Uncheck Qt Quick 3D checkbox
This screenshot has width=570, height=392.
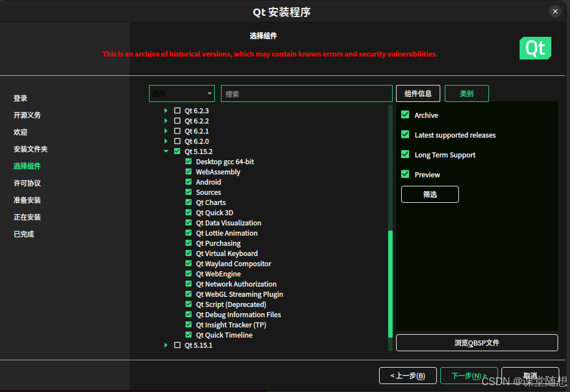pos(188,212)
